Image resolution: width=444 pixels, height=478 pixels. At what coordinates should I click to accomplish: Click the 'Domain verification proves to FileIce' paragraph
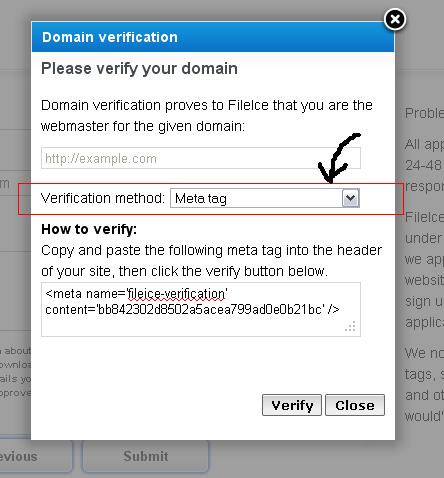(x=207, y=116)
